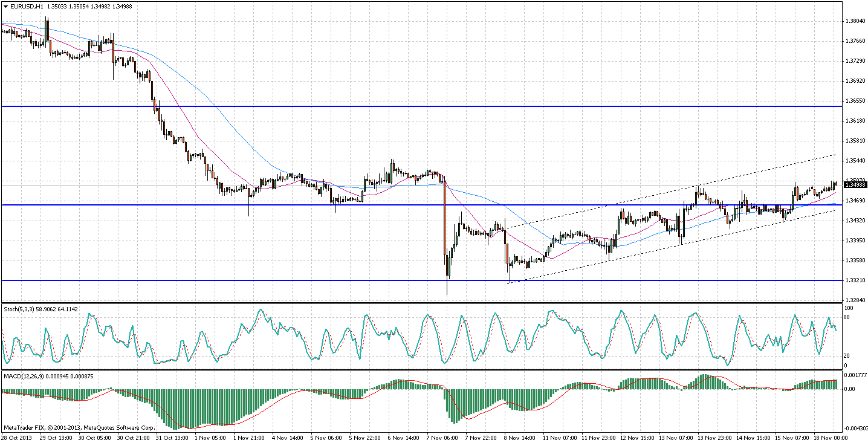
Task: Click the 1.38040 price scale label
Action: [x=855, y=21]
